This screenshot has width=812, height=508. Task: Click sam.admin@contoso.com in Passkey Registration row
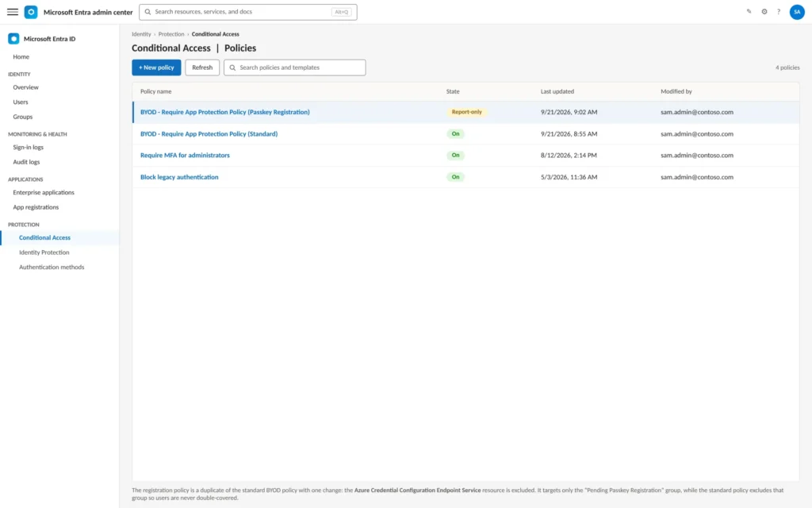click(x=697, y=112)
